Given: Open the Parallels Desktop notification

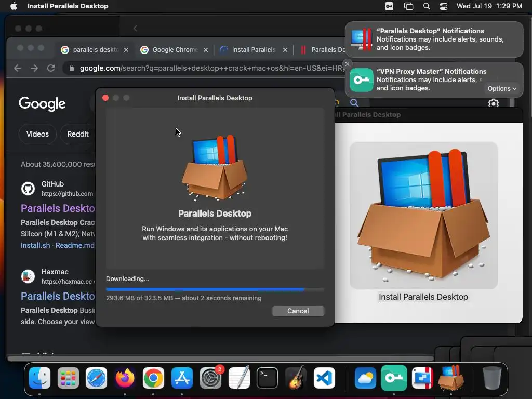Looking at the screenshot, I should tap(434, 39).
